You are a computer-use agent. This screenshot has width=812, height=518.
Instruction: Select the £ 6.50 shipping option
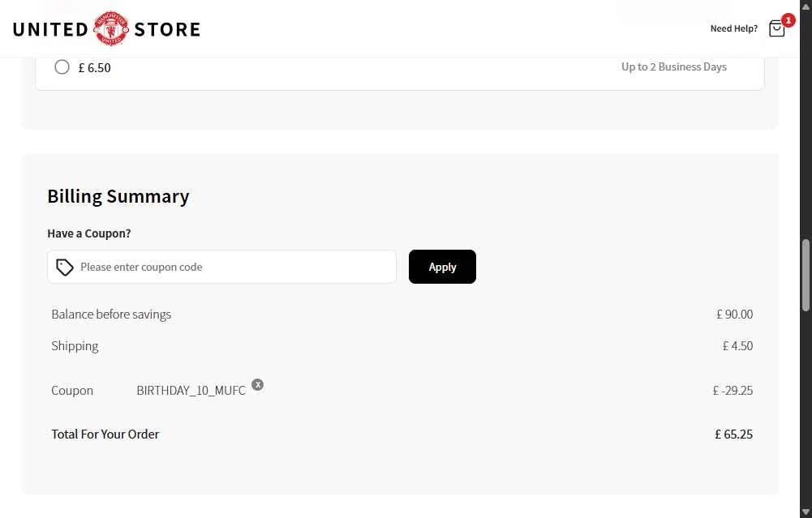62,67
